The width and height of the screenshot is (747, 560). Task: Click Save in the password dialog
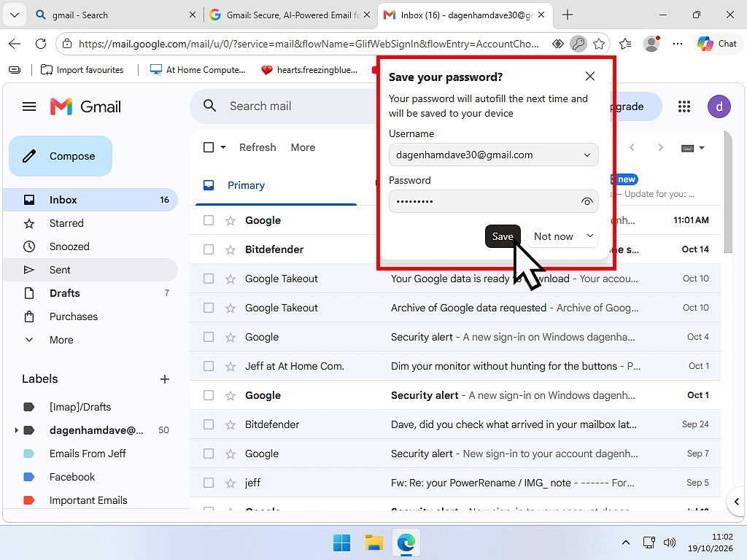(503, 236)
